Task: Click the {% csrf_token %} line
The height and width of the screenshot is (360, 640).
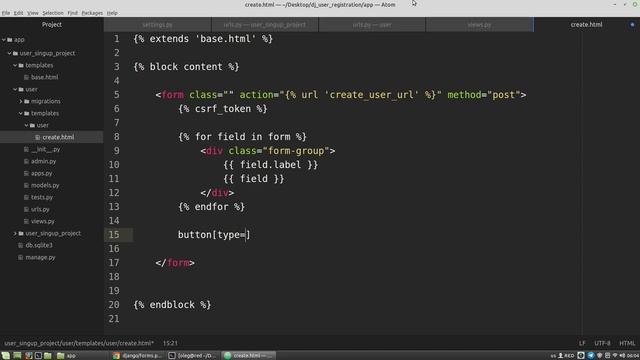Action: coord(223,109)
